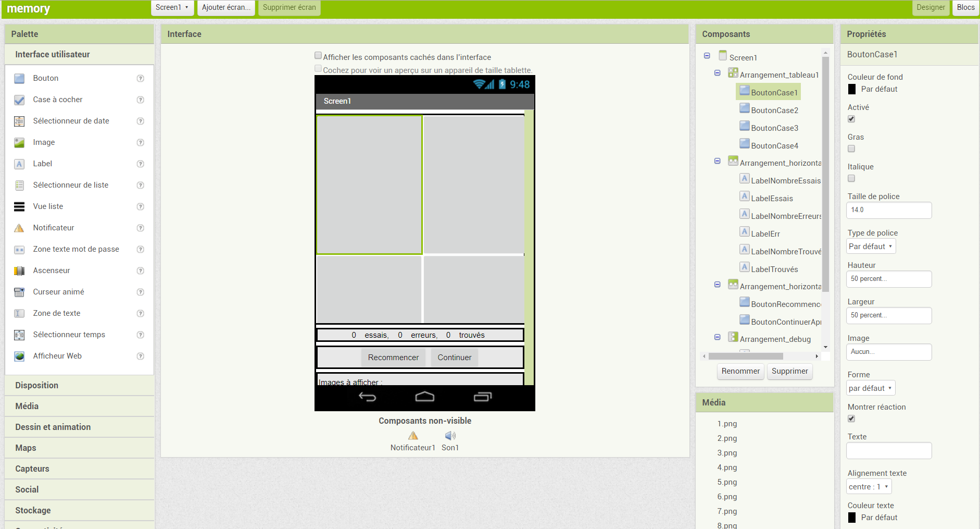
Task: Choose the Image component icon in the palette
Action: (x=19, y=143)
